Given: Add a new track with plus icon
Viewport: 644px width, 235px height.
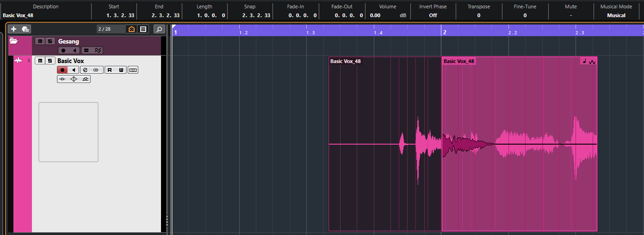Looking at the screenshot, I should tap(14, 29).
